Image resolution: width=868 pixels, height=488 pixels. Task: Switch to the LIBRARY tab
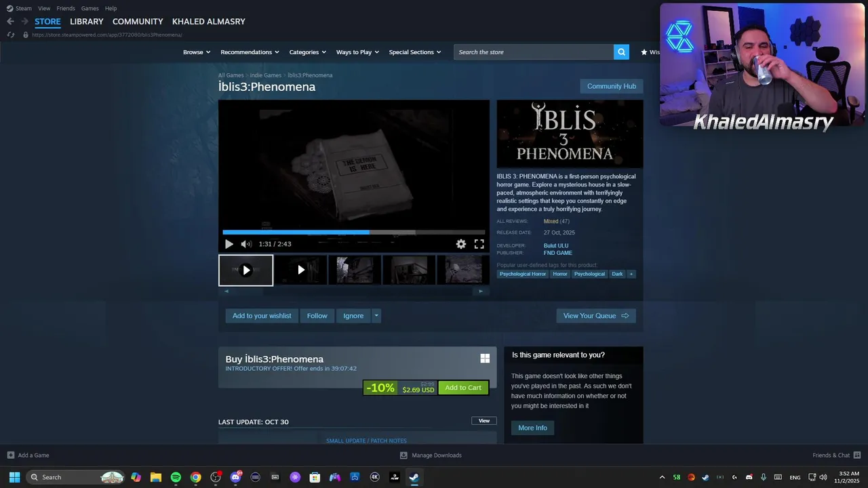pyautogui.click(x=87, y=22)
